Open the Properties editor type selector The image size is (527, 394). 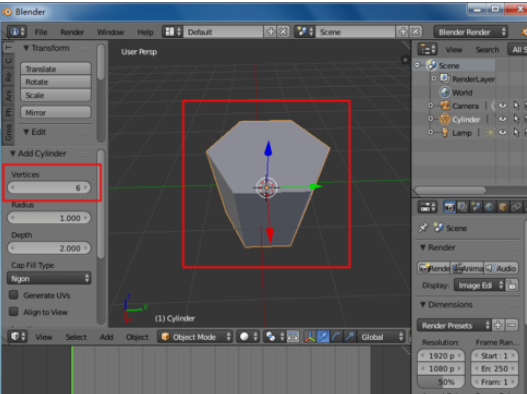[x=427, y=207]
